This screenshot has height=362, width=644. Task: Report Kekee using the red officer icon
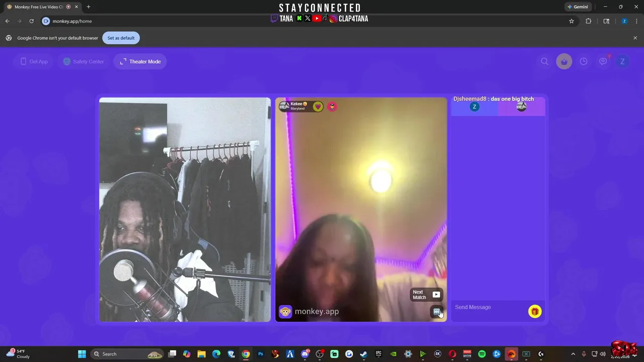pyautogui.click(x=332, y=107)
